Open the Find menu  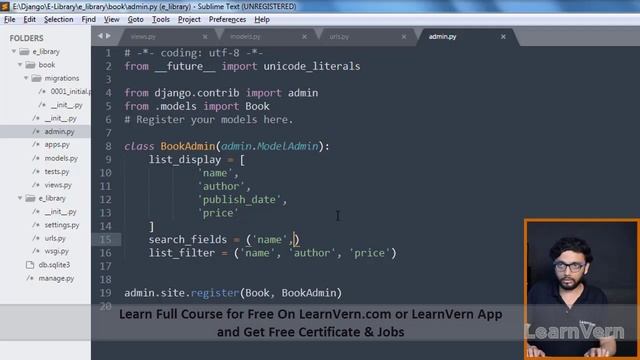pyautogui.click(x=89, y=20)
